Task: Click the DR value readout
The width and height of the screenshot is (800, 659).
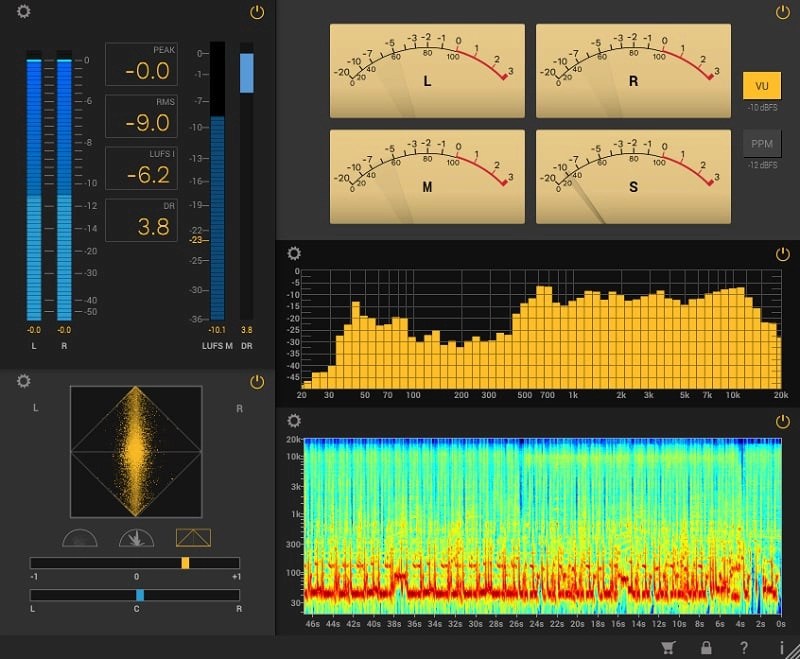Action: [141, 219]
